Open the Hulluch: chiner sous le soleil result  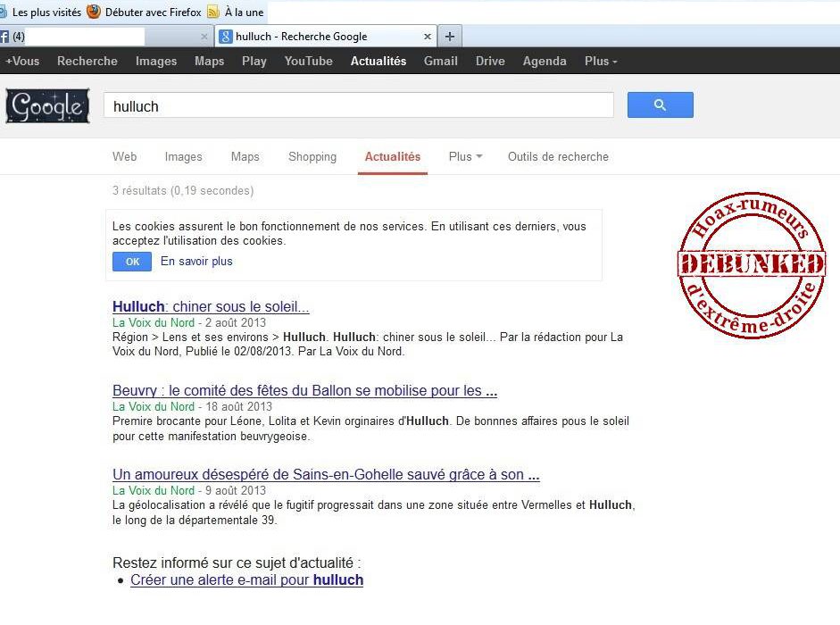211,306
